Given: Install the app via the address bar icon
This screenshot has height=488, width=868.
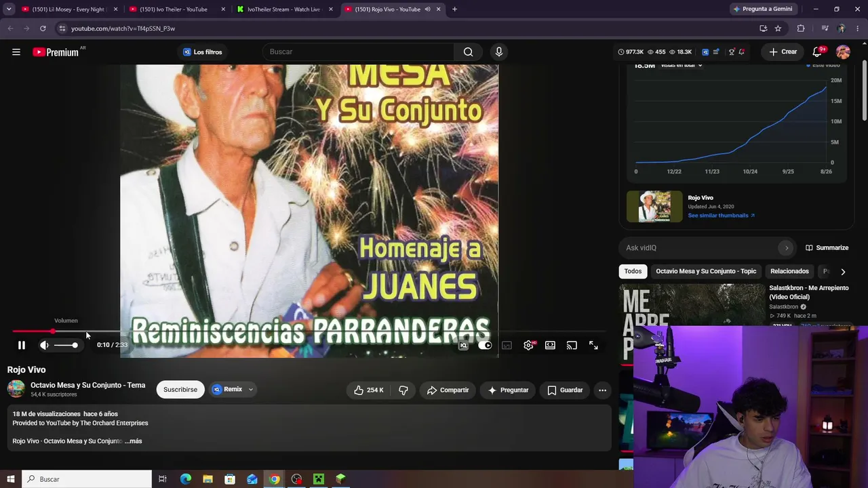Looking at the screenshot, I should tap(764, 28).
